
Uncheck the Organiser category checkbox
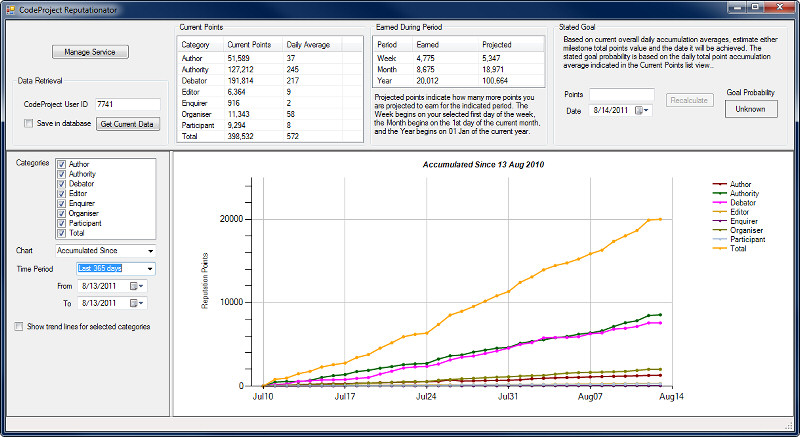(62, 213)
